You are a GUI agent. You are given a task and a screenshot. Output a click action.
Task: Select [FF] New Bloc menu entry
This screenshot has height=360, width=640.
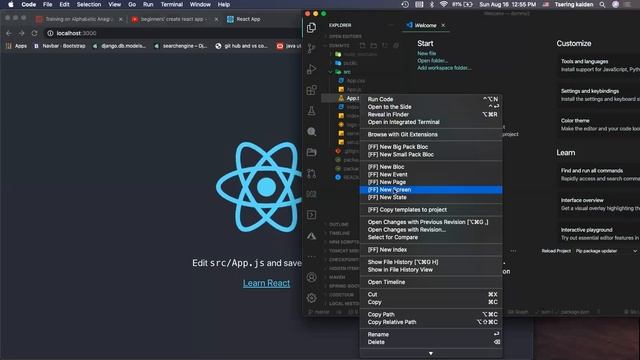click(x=431, y=167)
